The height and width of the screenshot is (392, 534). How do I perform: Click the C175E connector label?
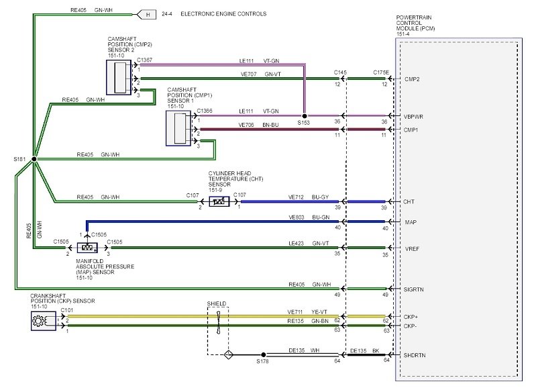pos(381,72)
